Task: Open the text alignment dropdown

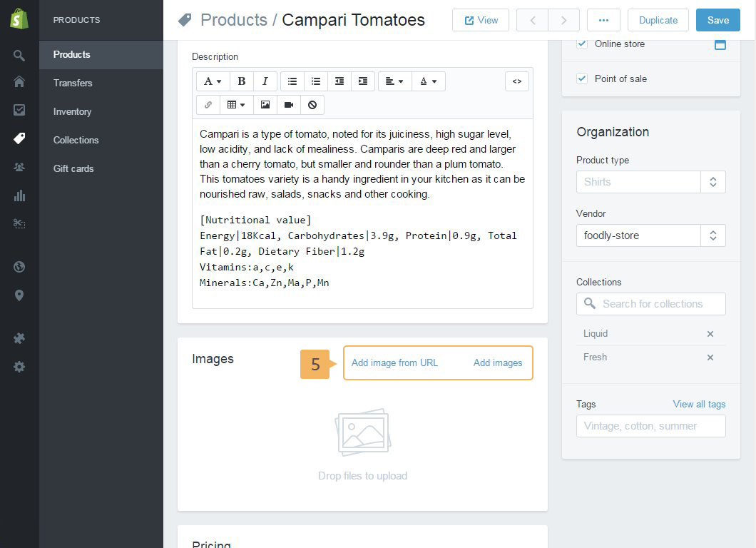Action: point(394,81)
